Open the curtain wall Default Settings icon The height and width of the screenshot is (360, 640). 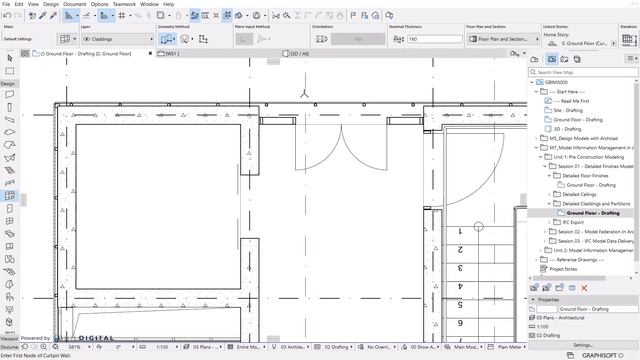(65, 39)
